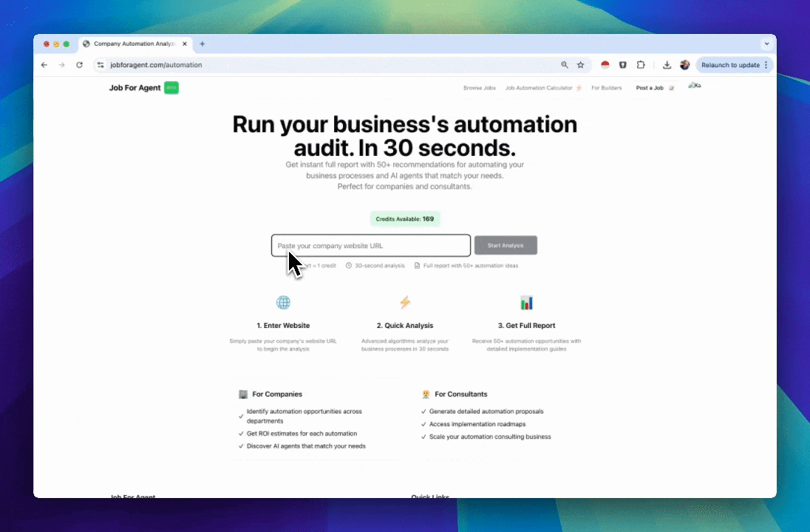Open Job Automation Calculator link

pyautogui.click(x=543, y=88)
